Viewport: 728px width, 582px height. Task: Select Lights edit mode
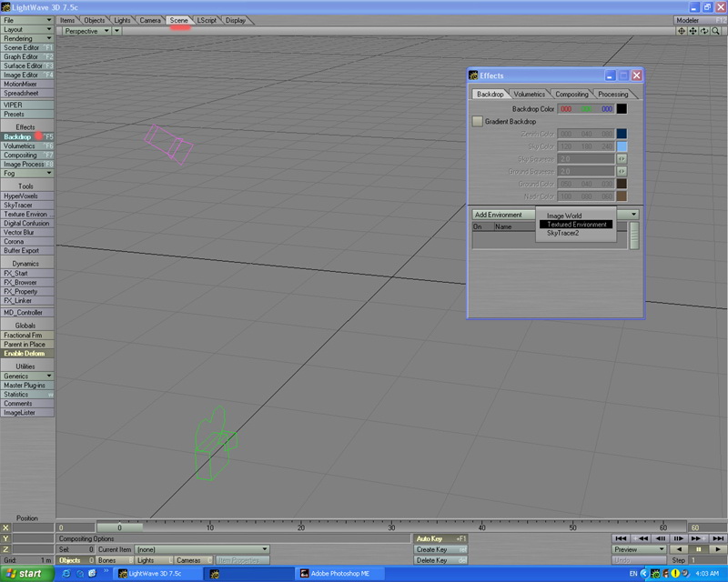[x=154, y=560]
